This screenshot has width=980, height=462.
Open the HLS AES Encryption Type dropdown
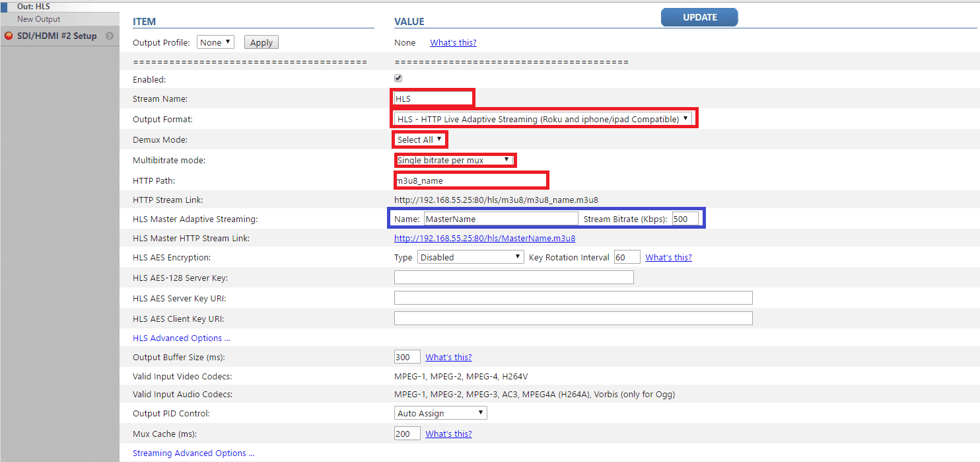pos(471,257)
